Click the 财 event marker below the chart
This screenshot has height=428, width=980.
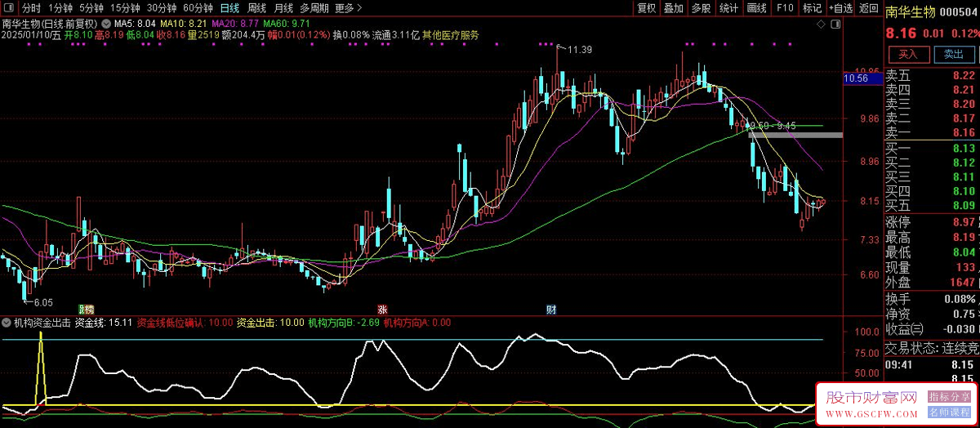pos(551,310)
